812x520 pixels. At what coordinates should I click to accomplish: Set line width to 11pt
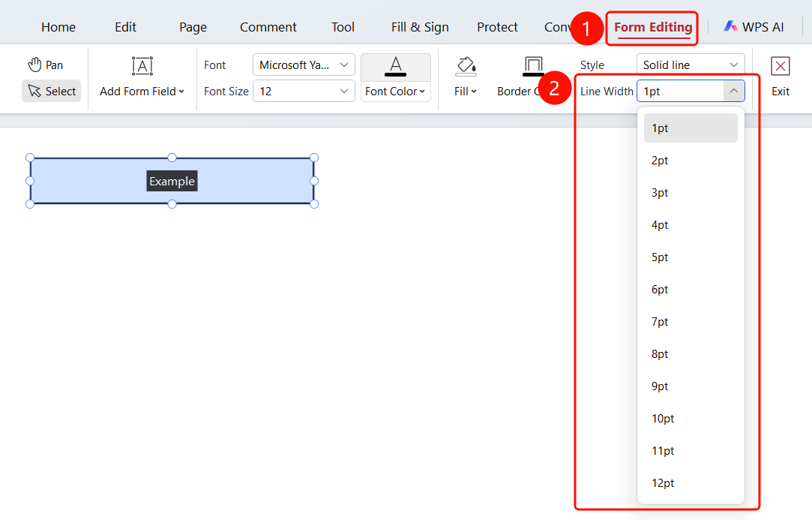(691, 450)
